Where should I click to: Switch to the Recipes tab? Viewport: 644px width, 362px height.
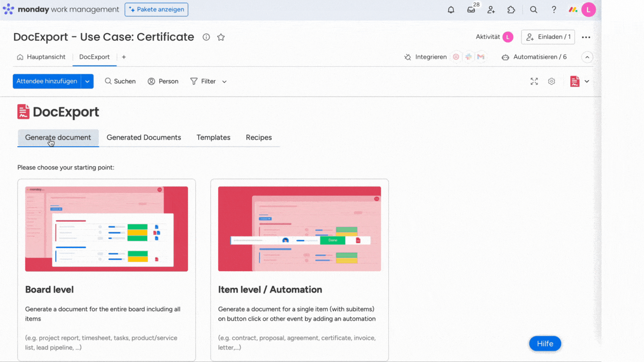tap(259, 137)
